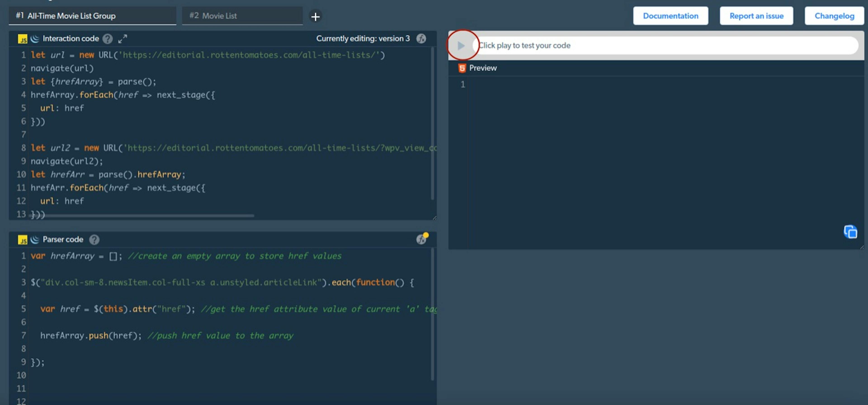This screenshot has height=405, width=868.
Task: Open the Parser code help icon
Action: click(94, 239)
